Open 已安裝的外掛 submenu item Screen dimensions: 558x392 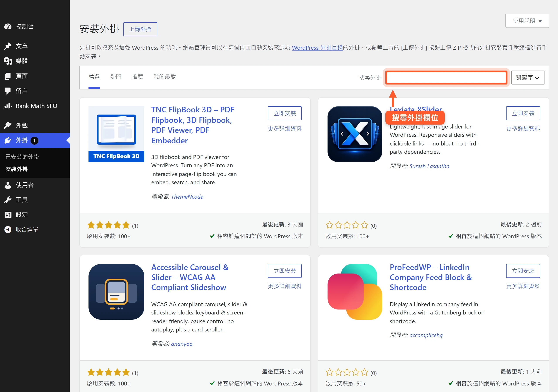pyautogui.click(x=22, y=157)
